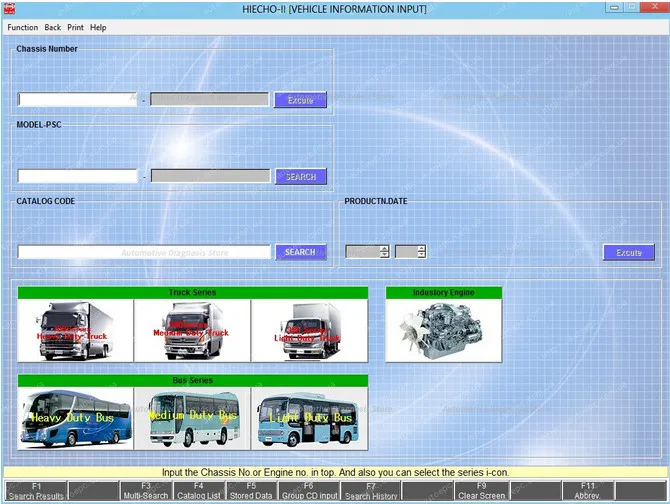Click the Back menu item
The image size is (670, 504).
tap(53, 27)
